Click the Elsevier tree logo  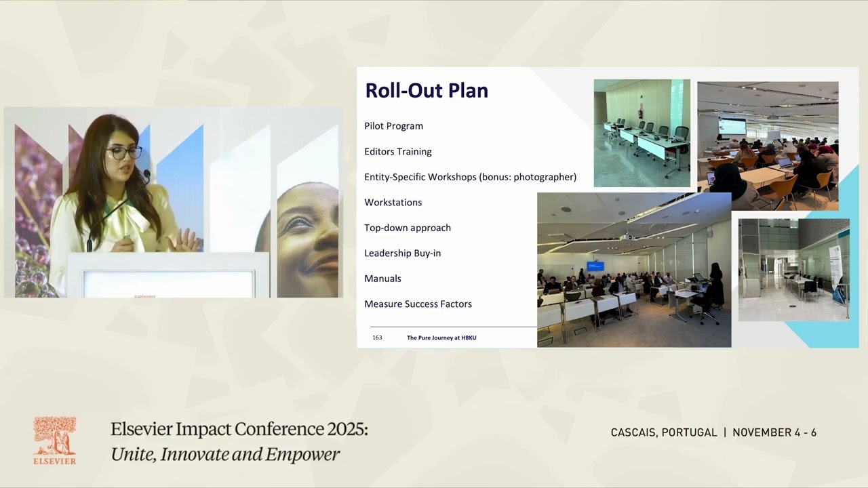point(55,441)
